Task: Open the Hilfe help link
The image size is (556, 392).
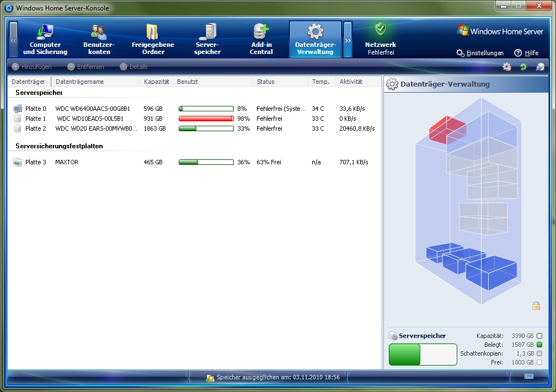Action: tap(526, 53)
